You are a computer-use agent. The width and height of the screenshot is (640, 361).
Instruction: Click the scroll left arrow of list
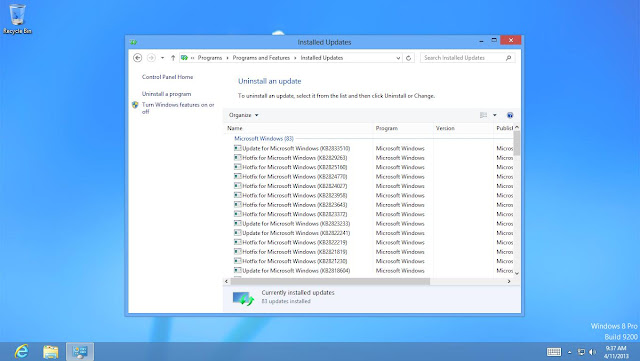click(227, 281)
